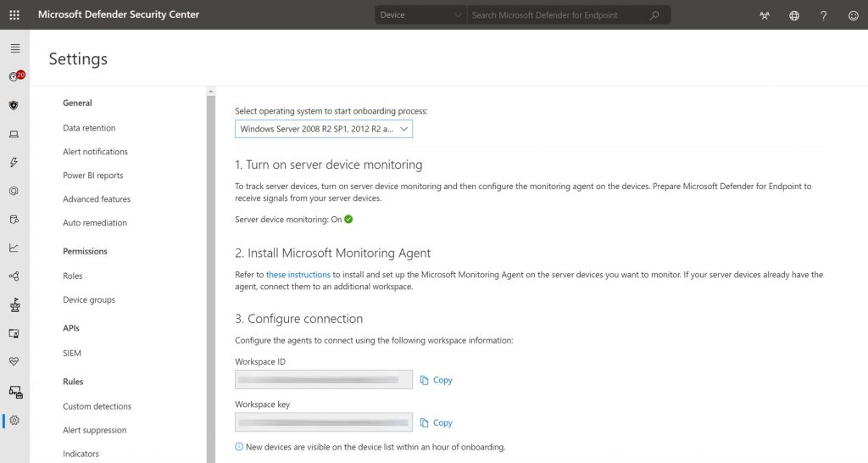Click the settings navigation vertical scrollbar track
This screenshot has height=463, width=868.
click(211, 277)
